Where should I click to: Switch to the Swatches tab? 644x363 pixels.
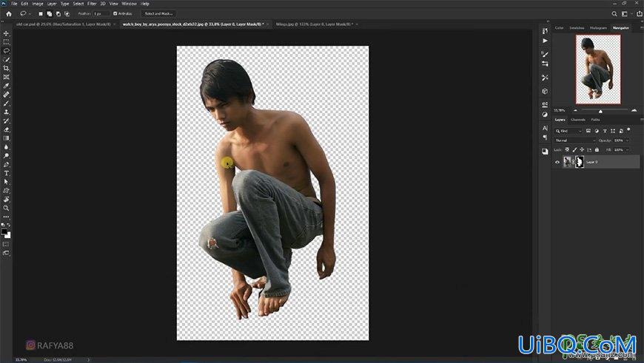[577, 28]
